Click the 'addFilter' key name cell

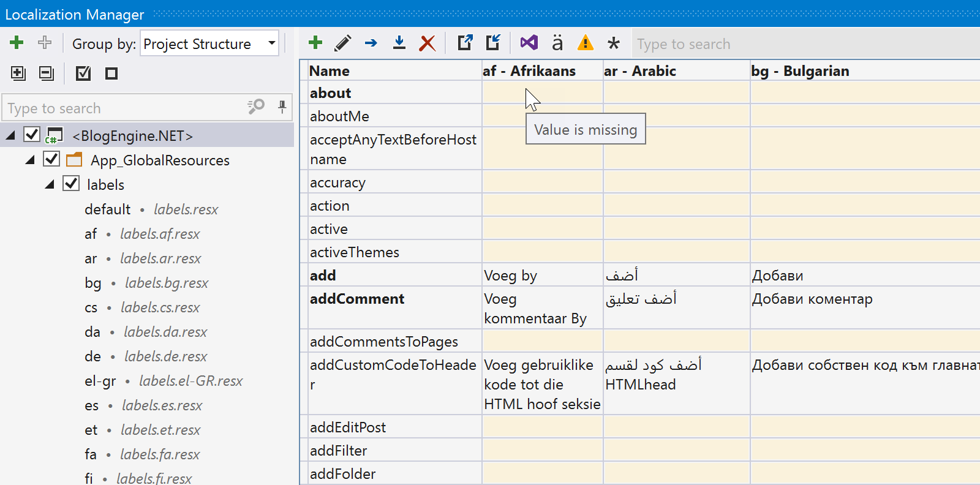click(394, 450)
